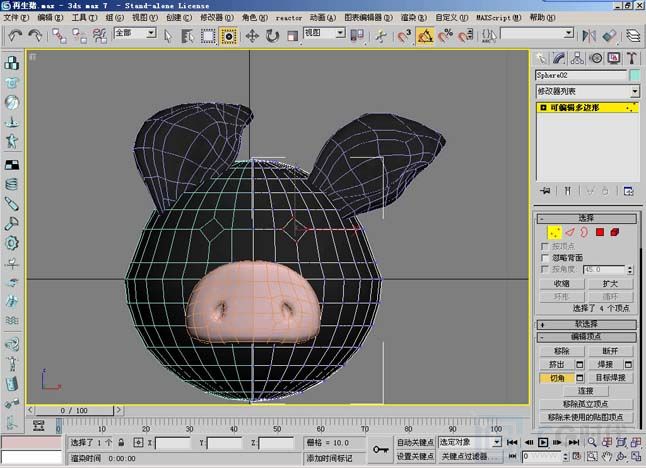Click the Mirror selected objects icon
The image size is (646, 468).
coord(589,36)
